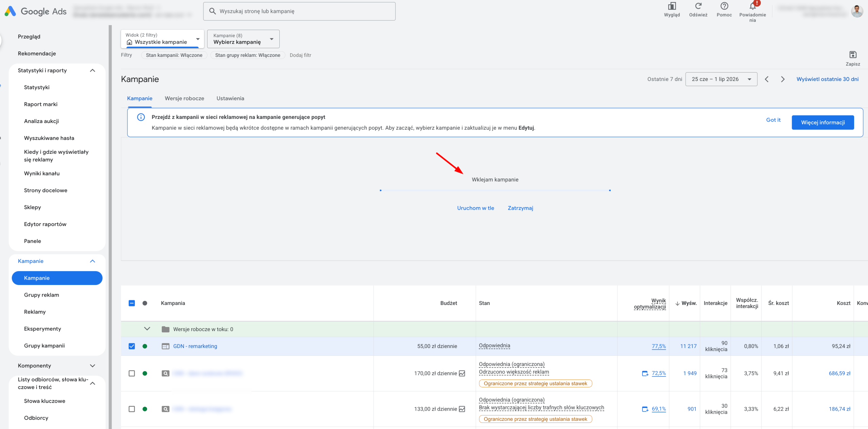This screenshot has height=429, width=868.
Task: Click the Odśwież refresh icon
Action: coord(698,6)
